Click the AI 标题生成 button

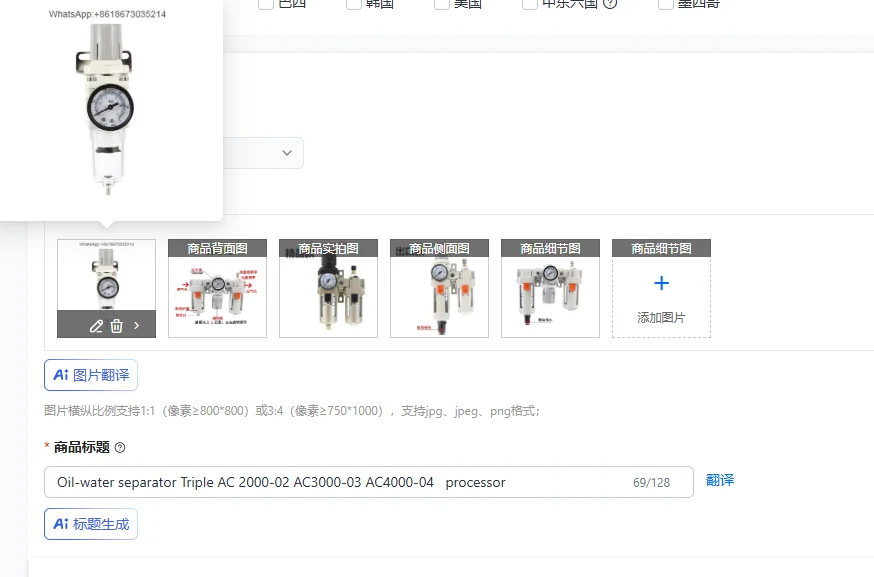pos(91,524)
